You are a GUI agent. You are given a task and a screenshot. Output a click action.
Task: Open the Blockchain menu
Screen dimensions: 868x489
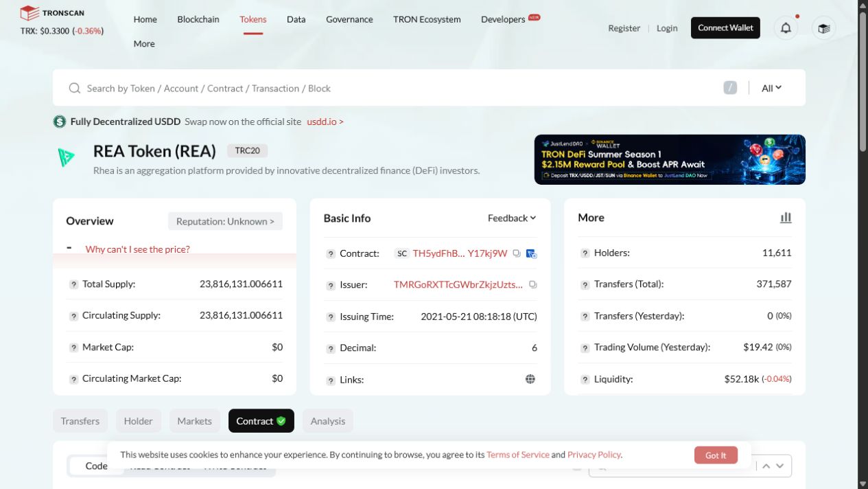coord(198,19)
